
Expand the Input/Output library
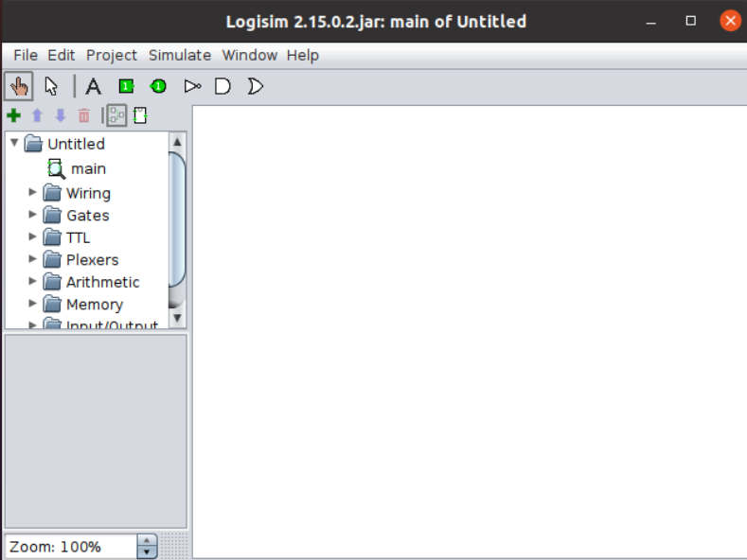[x=32, y=324]
